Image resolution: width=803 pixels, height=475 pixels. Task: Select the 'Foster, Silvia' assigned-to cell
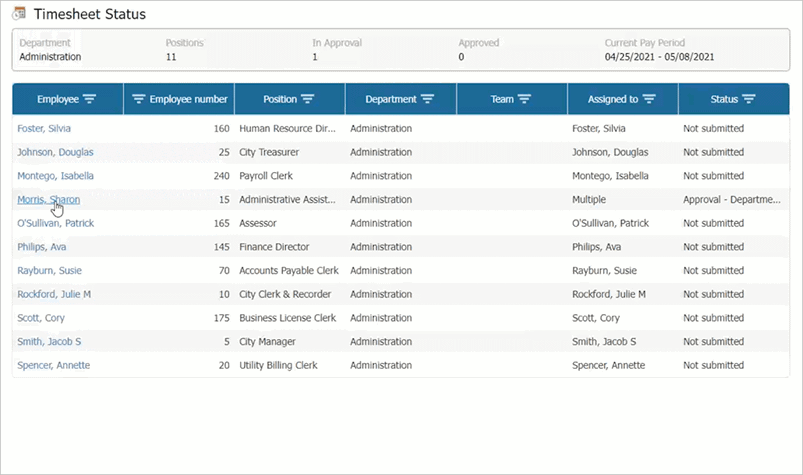pos(599,128)
